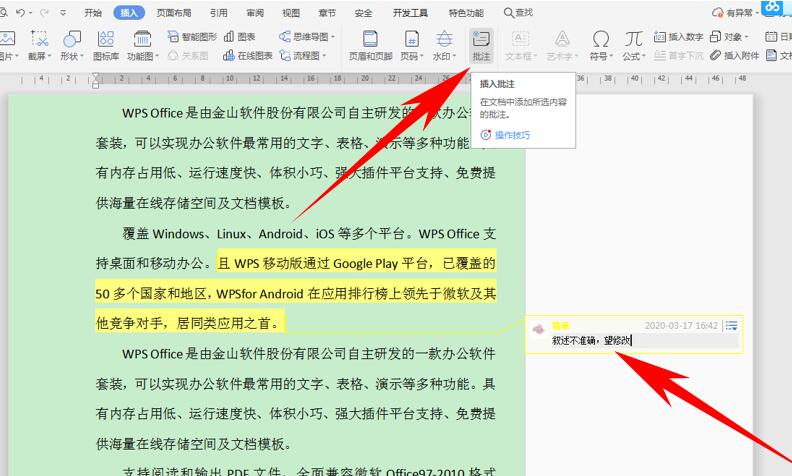The image size is (792, 476).
Task: Select the 插入 ribbon tab
Action: pos(129,13)
